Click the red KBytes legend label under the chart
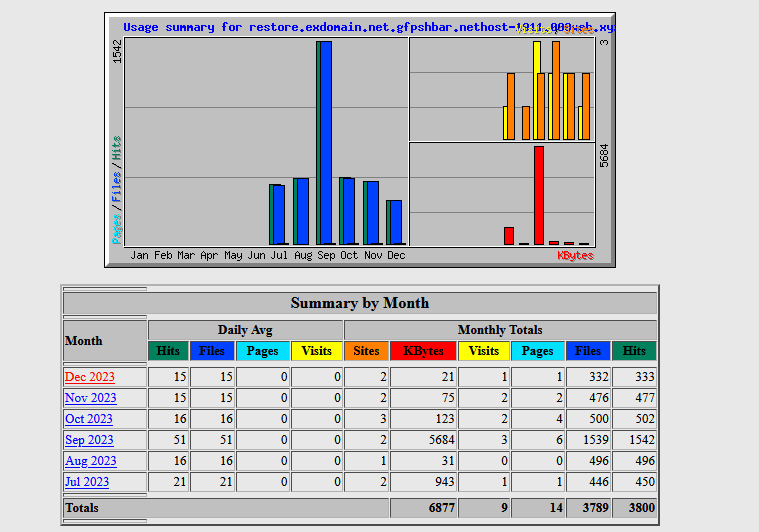Screen dimensions: 759x532 [575, 256]
